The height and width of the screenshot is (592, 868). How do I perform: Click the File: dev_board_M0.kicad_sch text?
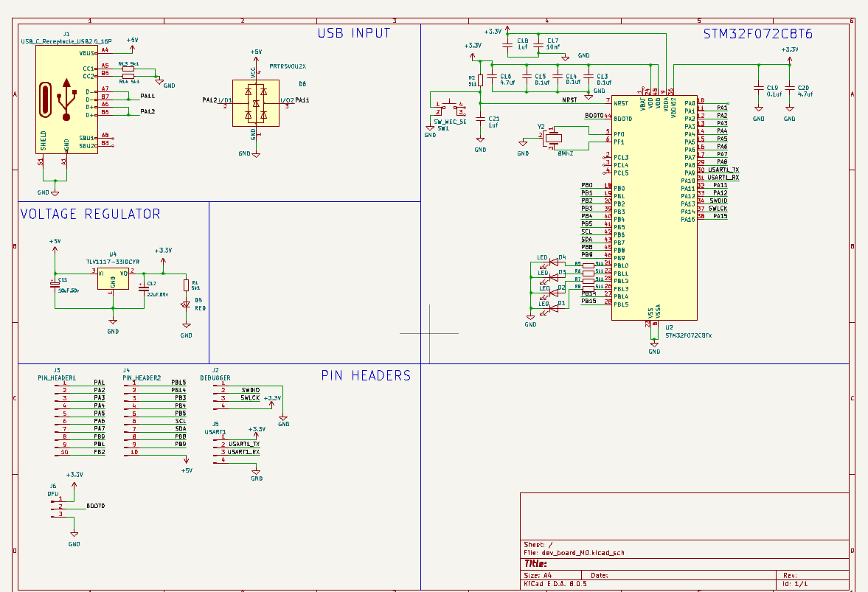click(x=574, y=553)
